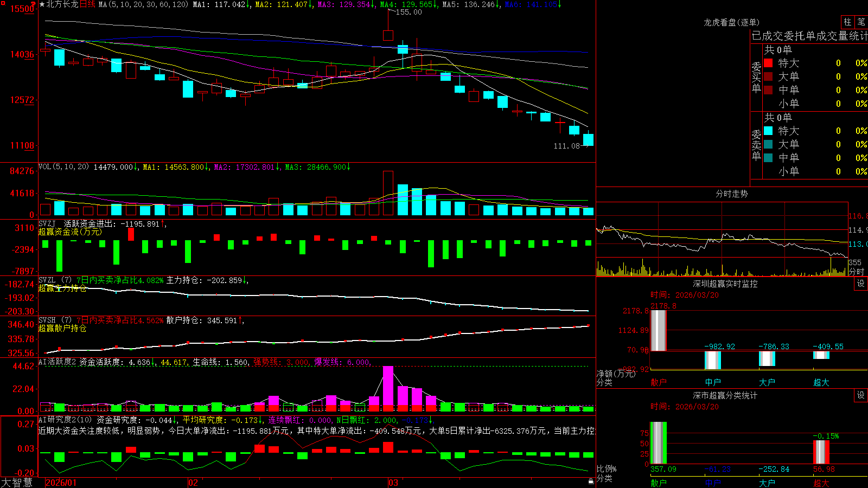The height and width of the screenshot is (488, 868).
Task: Click the green 散户 bar showing 357.09
Action: [x=659, y=443]
